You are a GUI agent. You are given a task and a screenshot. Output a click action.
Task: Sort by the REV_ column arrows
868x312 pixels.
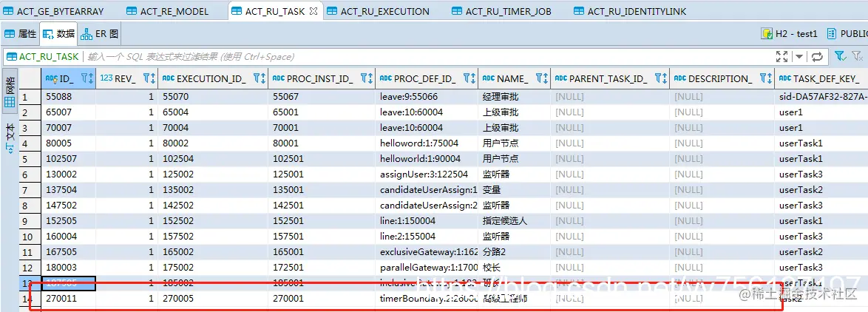click(x=153, y=78)
